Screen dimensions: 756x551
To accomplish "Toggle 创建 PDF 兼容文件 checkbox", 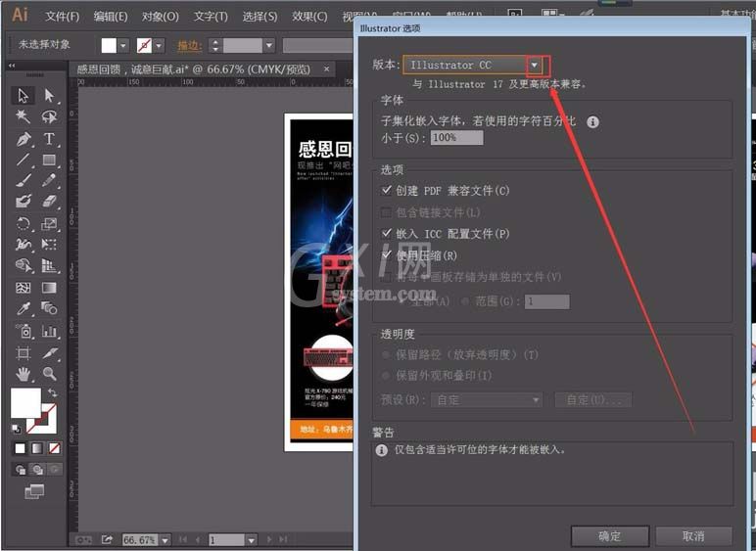I will [386, 190].
